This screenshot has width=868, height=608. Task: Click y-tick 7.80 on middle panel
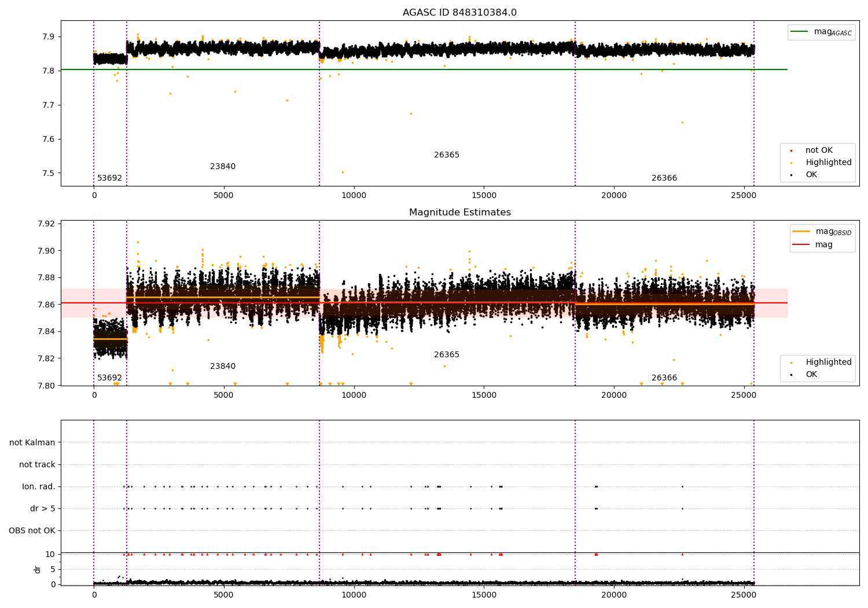[x=46, y=386]
